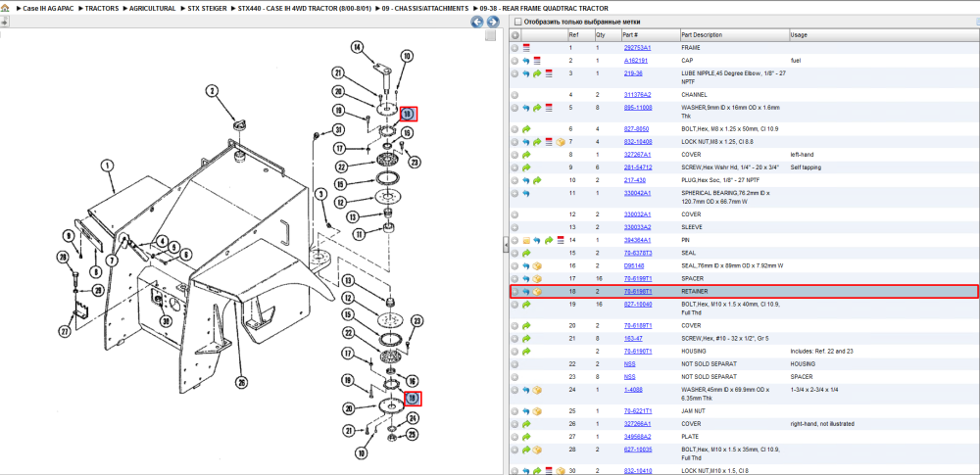Click green arrow in PLATE 349568A2 row
This screenshot has width=980, height=475.
(526, 436)
